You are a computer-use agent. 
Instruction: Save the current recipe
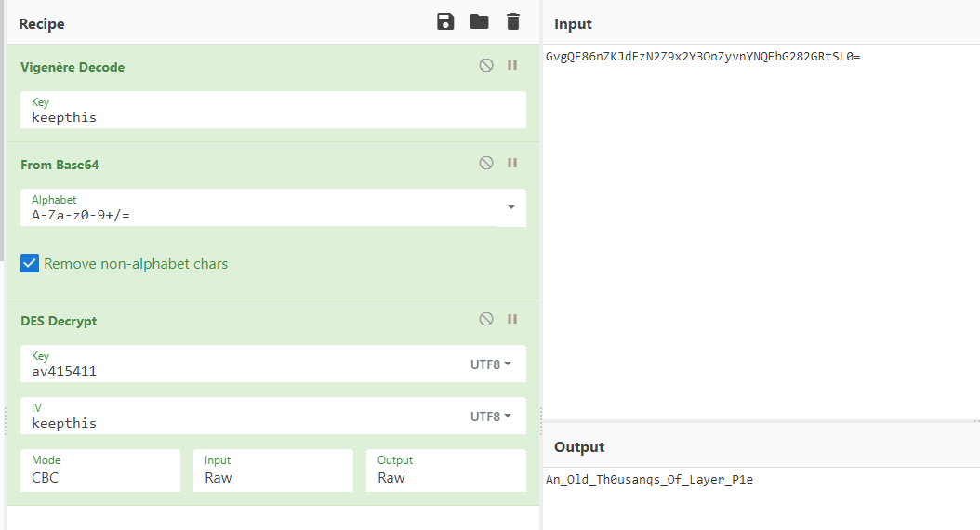(x=445, y=22)
